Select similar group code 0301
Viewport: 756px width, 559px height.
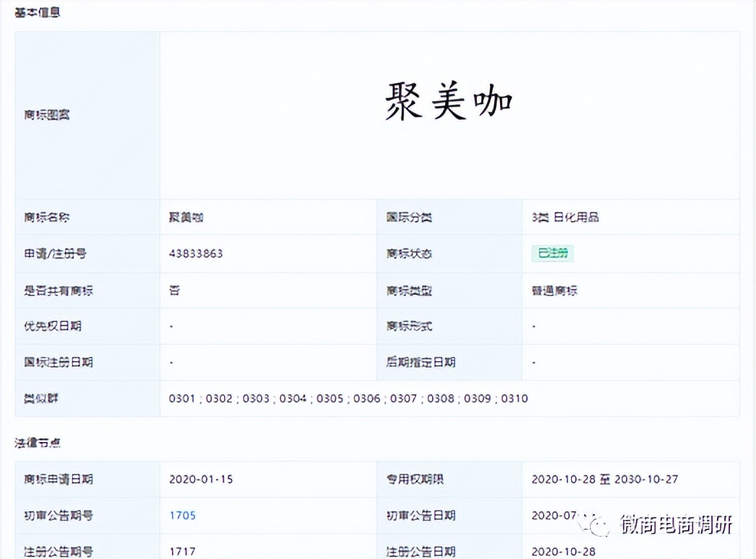(x=181, y=398)
